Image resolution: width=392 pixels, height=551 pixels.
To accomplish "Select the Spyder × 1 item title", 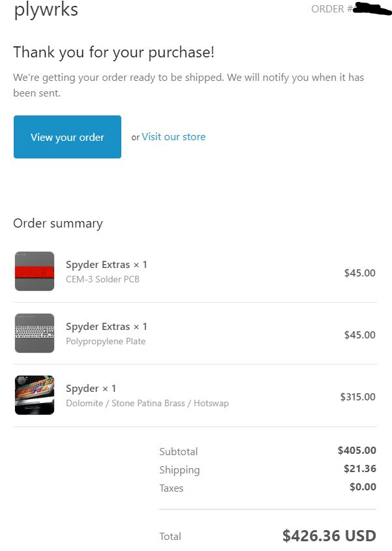I will click(91, 388).
